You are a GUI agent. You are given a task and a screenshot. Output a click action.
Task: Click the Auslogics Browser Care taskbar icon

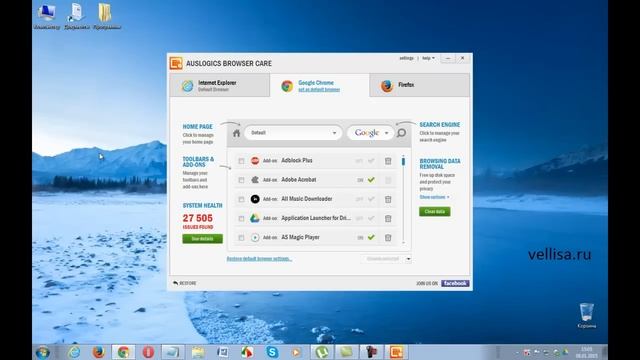pos(396,352)
